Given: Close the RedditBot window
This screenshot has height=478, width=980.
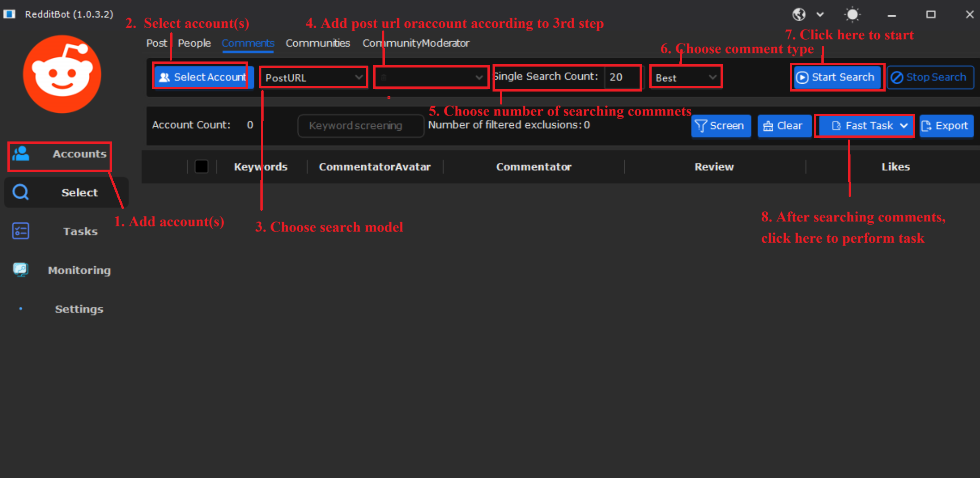Looking at the screenshot, I should (x=970, y=15).
